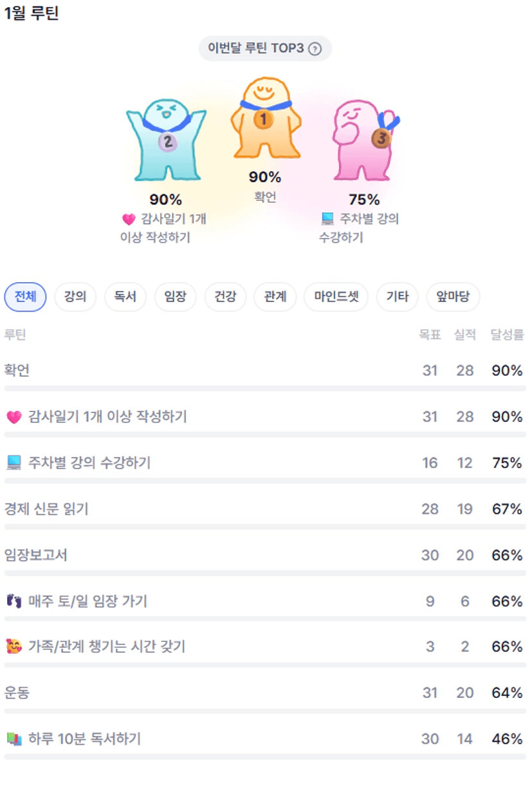The image size is (532, 790).
Task: Open the 경제 신문 읽기 routine row
Action: [46, 509]
